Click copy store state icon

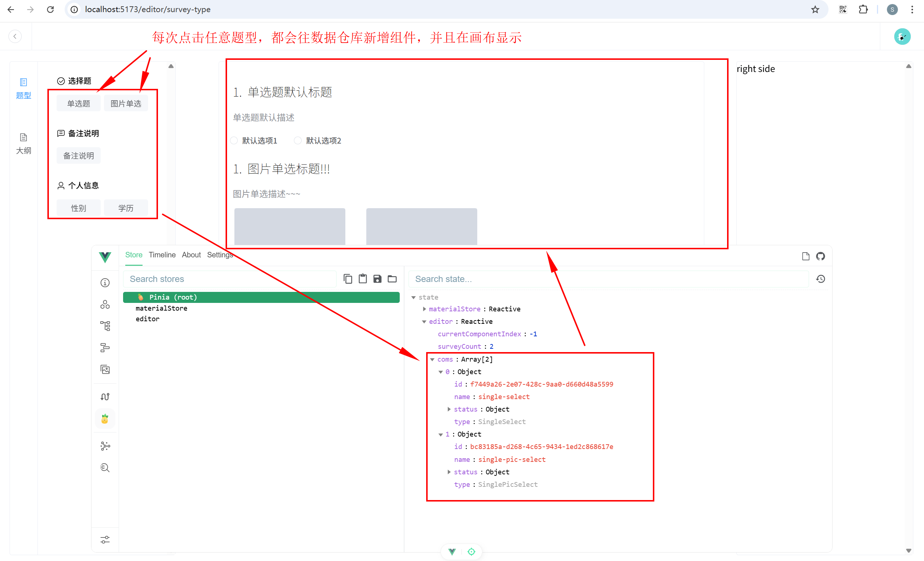(x=348, y=279)
